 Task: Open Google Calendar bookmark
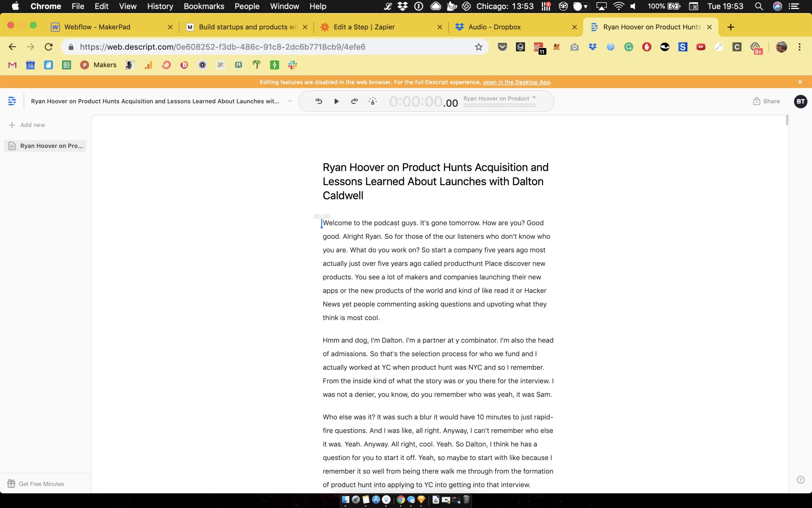pyautogui.click(x=30, y=65)
